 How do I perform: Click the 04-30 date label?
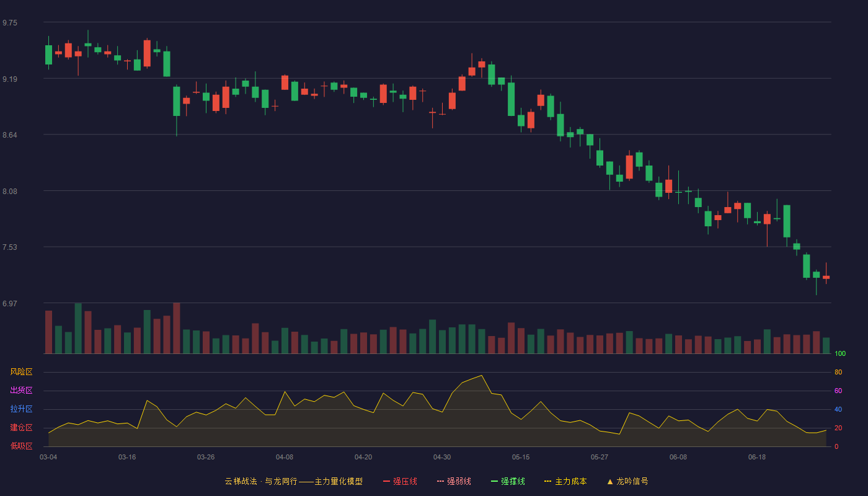[442, 457]
